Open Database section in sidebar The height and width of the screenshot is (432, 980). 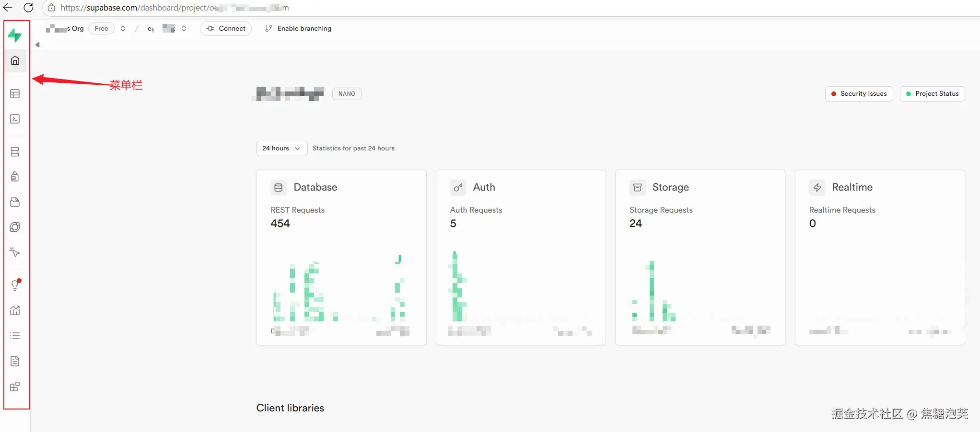(15, 152)
